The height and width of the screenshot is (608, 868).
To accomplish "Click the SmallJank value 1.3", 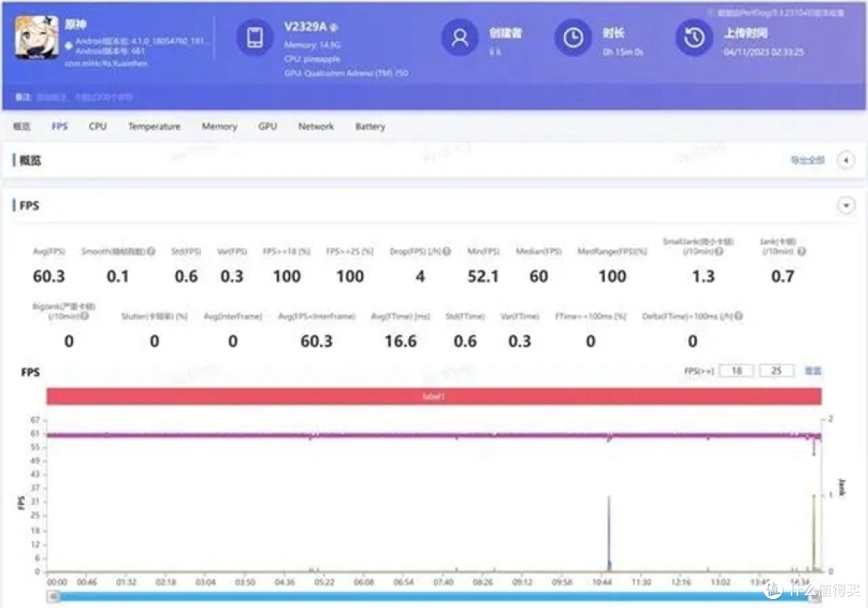I will coord(703,277).
